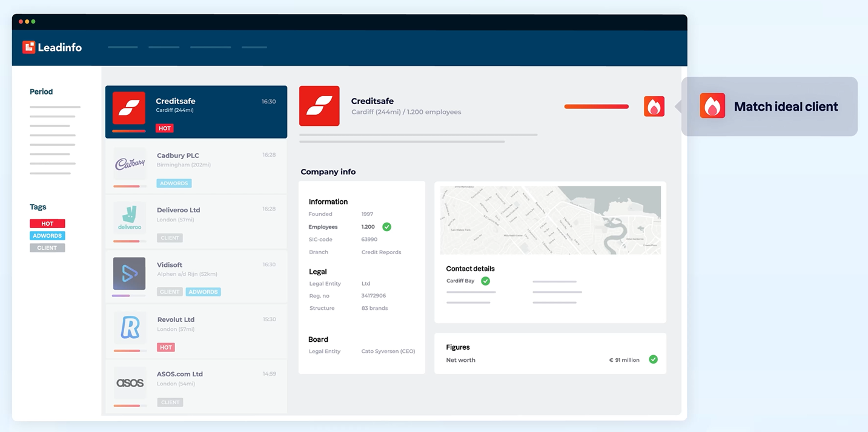868x432 pixels.
Task: Filter by the ADWORDS tag in sidebar
Action: (47, 235)
